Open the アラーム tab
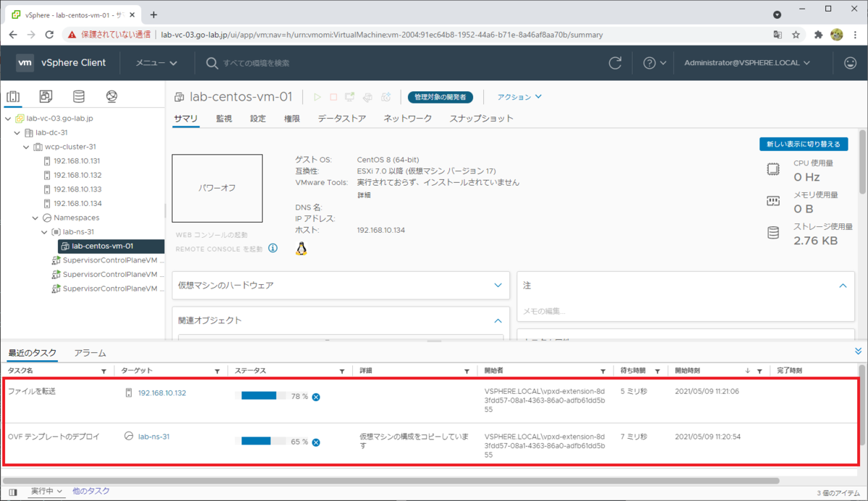 tap(90, 353)
